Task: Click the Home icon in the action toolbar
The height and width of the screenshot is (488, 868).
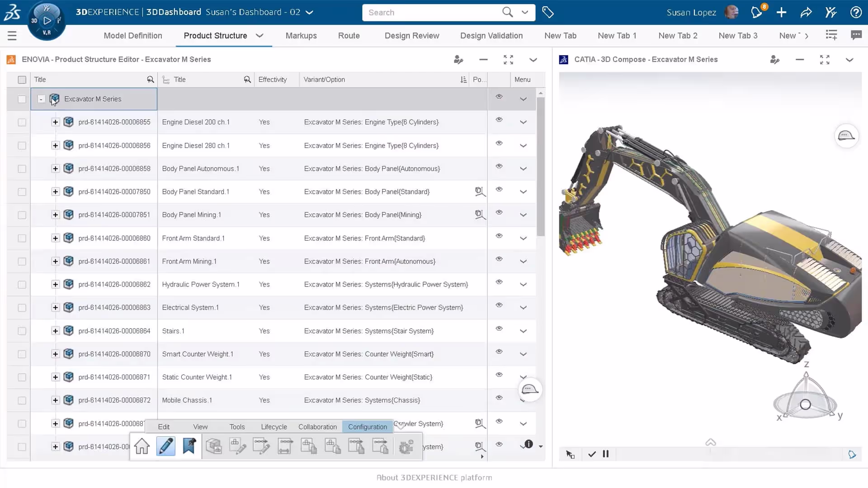Action: (x=142, y=446)
